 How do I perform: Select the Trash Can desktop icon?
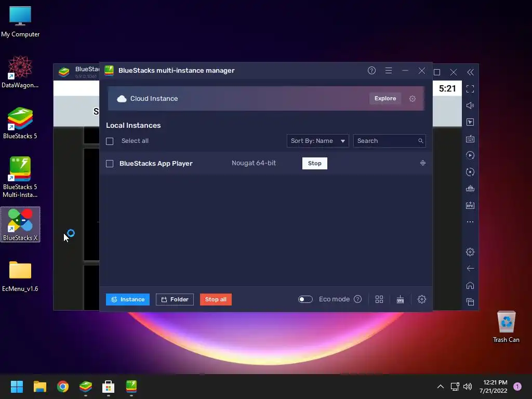point(506,327)
